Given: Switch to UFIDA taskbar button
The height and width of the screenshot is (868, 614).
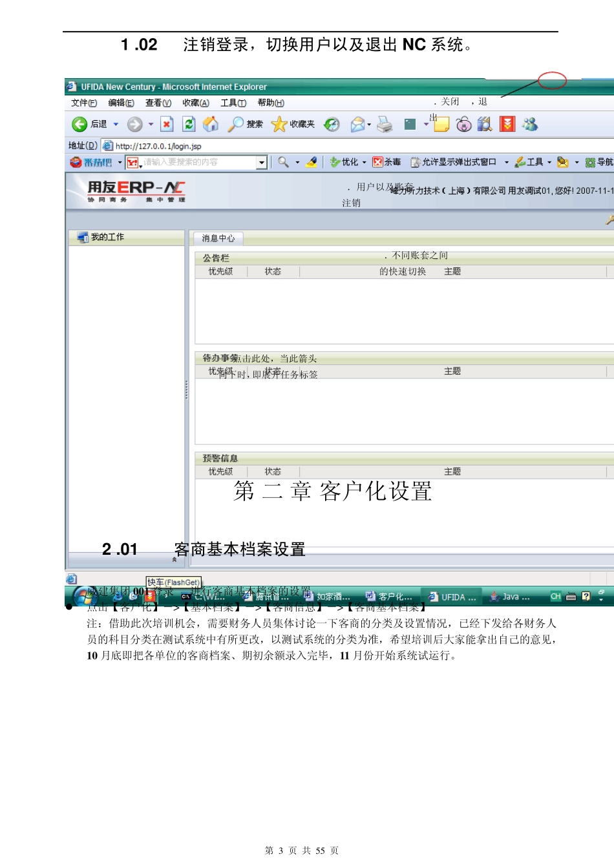Looking at the screenshot, I should pos(452,597).
